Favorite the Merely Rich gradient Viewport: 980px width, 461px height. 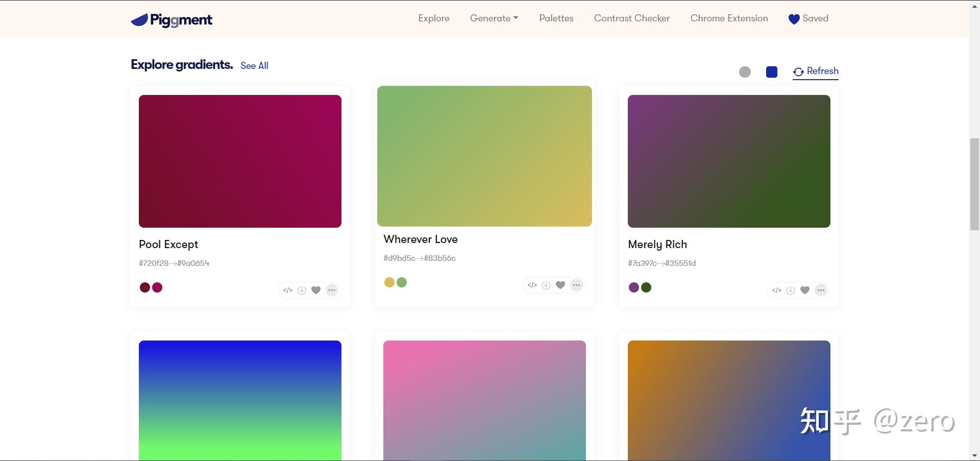[805, 290]
